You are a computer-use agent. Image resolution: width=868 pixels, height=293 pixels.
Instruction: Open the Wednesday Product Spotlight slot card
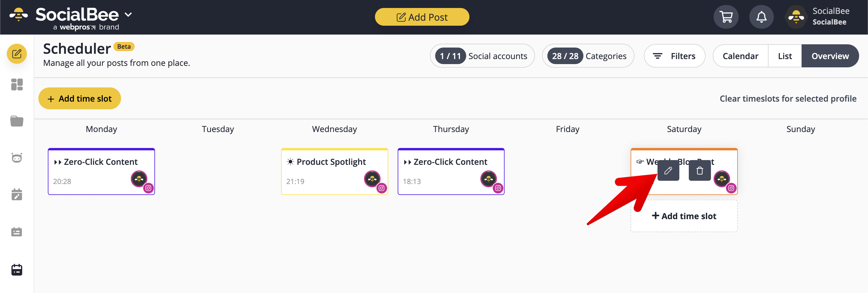[334, 171]
